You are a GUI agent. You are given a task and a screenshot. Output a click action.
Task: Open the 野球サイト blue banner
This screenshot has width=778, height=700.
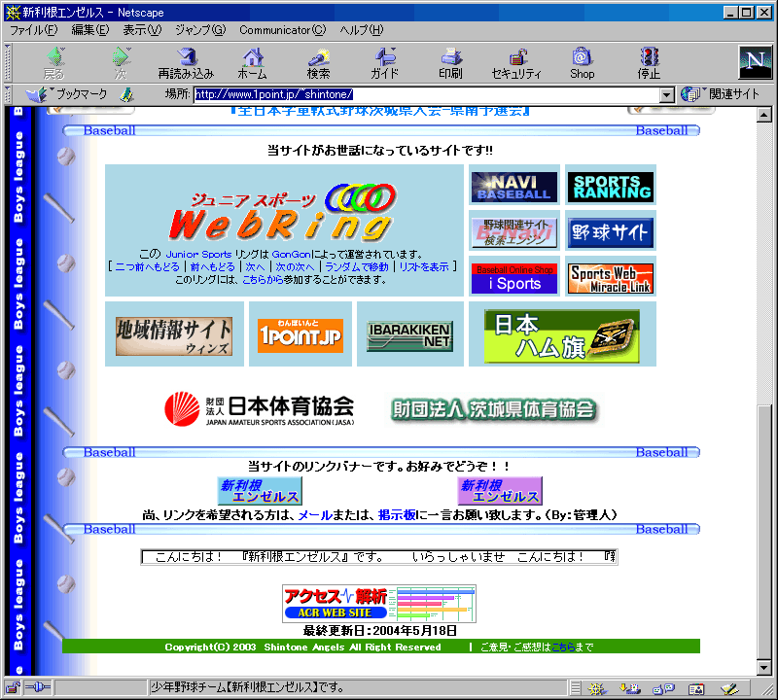pyautogui.click(x=611, y=232)
